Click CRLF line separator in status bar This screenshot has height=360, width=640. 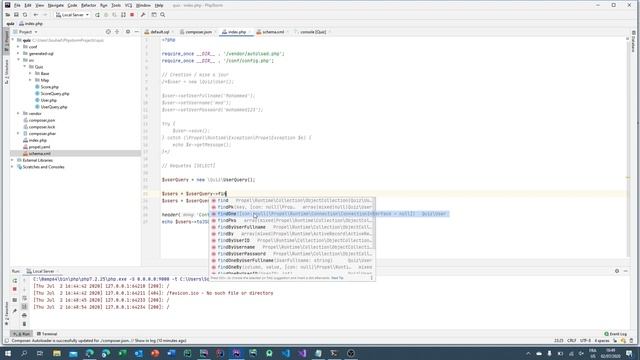pyautogui.click(x=571, y=340)
